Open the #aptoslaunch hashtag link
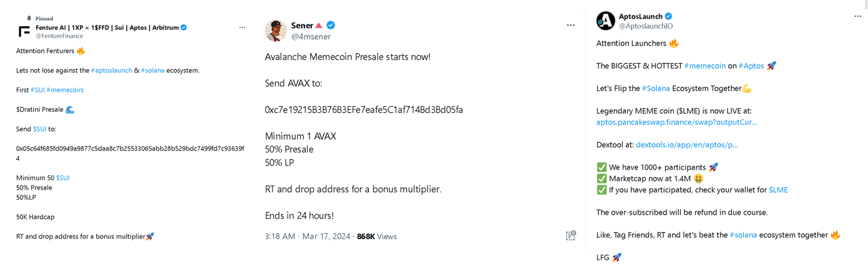The height and width of the screenshot is (269, 868). coord(111,71)
